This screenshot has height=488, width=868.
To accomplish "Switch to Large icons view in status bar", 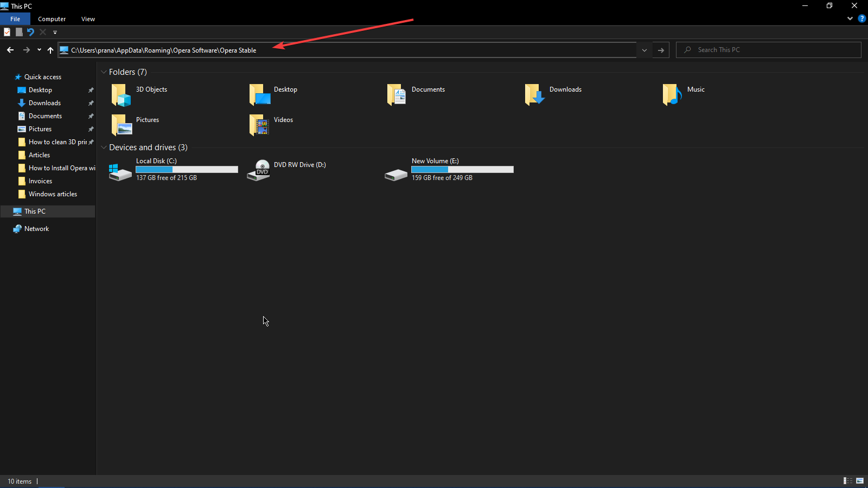I will coord(860,481).
